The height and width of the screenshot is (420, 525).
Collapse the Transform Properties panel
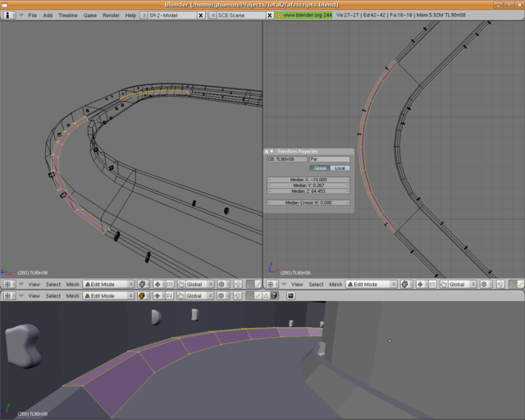272,151
